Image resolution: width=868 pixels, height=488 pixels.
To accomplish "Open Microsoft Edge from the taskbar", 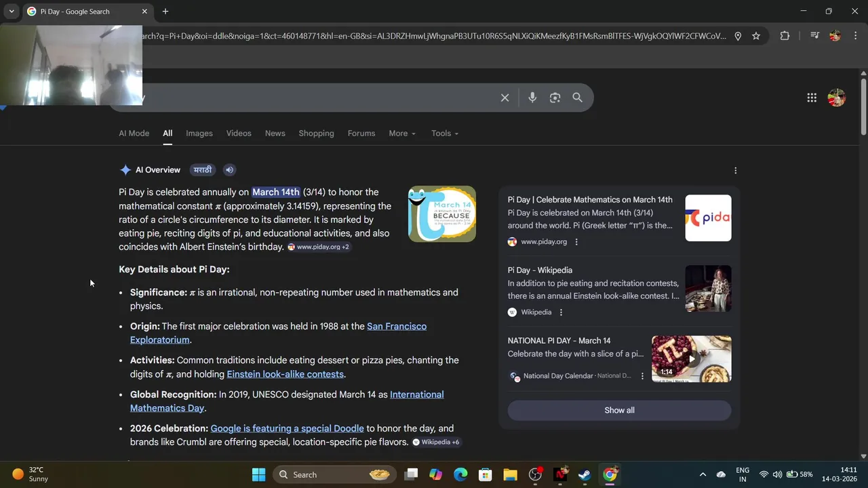I will tap(460, 474).
